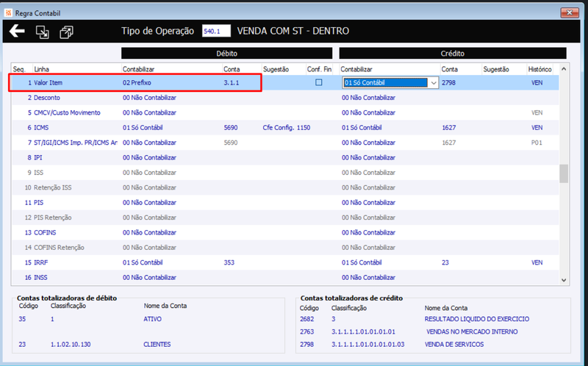Select the ST/IGI/ICMS Imp. PR row
Viewport: 588px width, 366px height.
(x=284, y=143)
